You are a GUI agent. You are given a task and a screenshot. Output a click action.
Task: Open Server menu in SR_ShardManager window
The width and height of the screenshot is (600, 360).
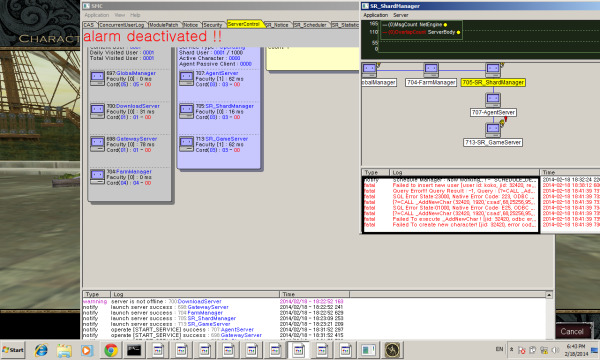(401, 15)
